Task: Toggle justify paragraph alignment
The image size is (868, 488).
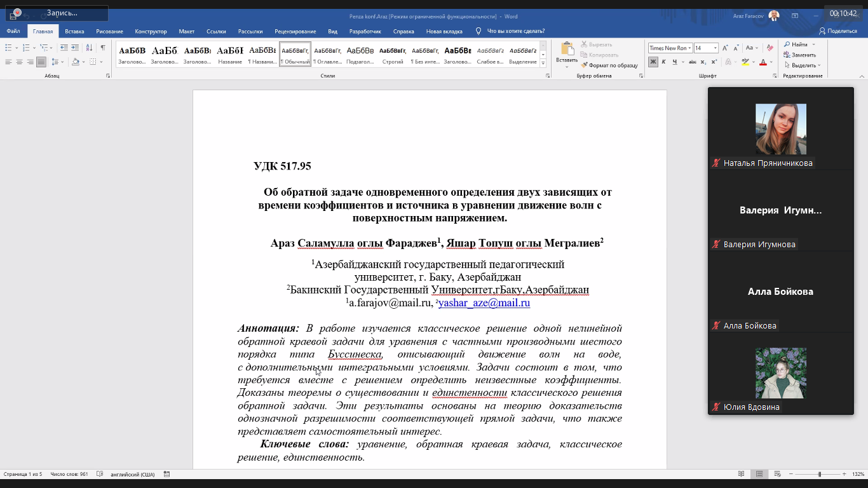Action: (x=41, y=62)
